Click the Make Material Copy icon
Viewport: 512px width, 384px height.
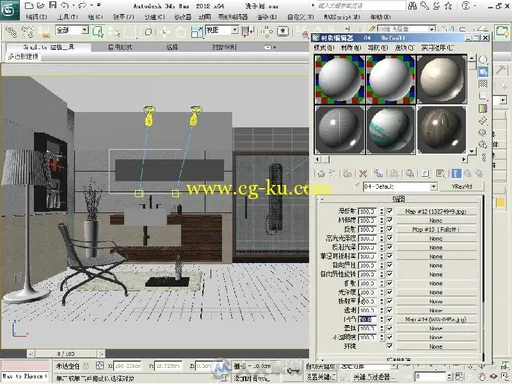378,174
